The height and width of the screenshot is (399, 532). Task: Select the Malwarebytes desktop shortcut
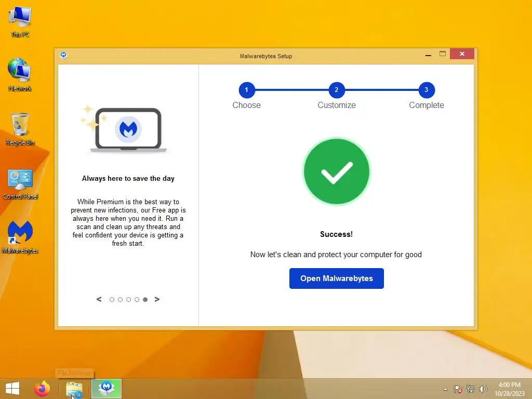pyautogui.click(x=20, y=237)
